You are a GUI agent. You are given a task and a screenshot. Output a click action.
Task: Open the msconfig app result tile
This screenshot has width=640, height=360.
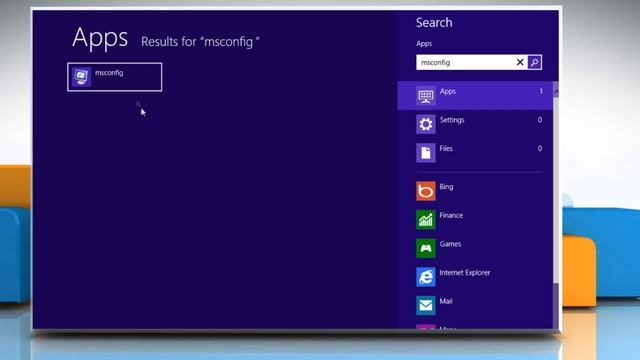tap(115, 77)
